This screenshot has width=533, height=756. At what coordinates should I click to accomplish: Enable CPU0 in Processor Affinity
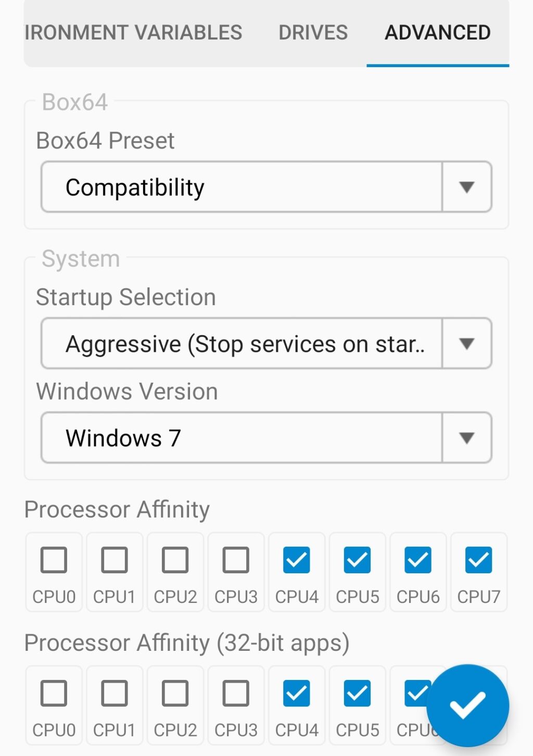(x=54, y=560)
